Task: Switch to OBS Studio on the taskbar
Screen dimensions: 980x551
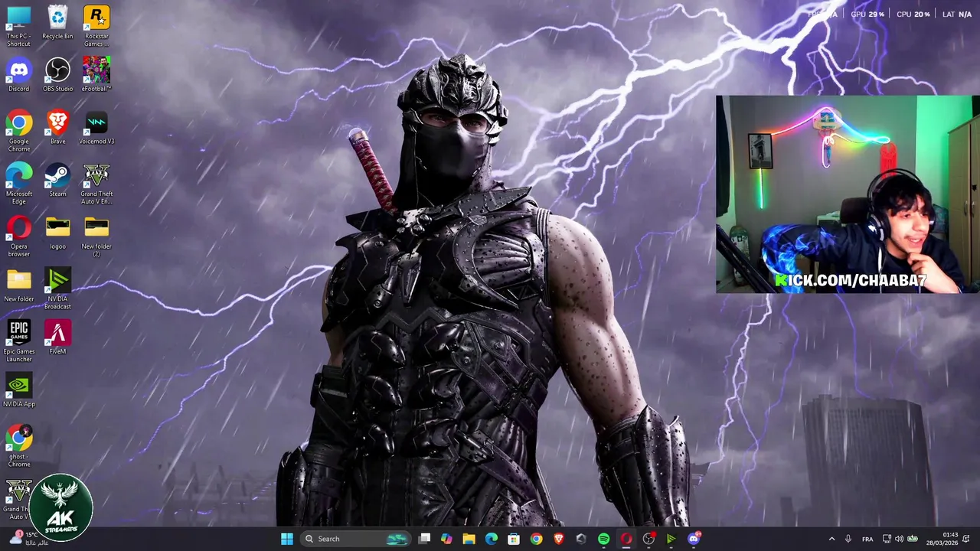Action: (x=648, y=539)
